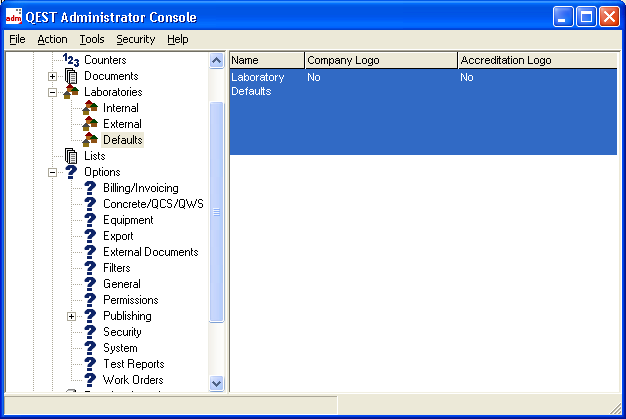The image size is (626, 419).
Task: Select Test Reports in Options tree
Action: point(133,364)
